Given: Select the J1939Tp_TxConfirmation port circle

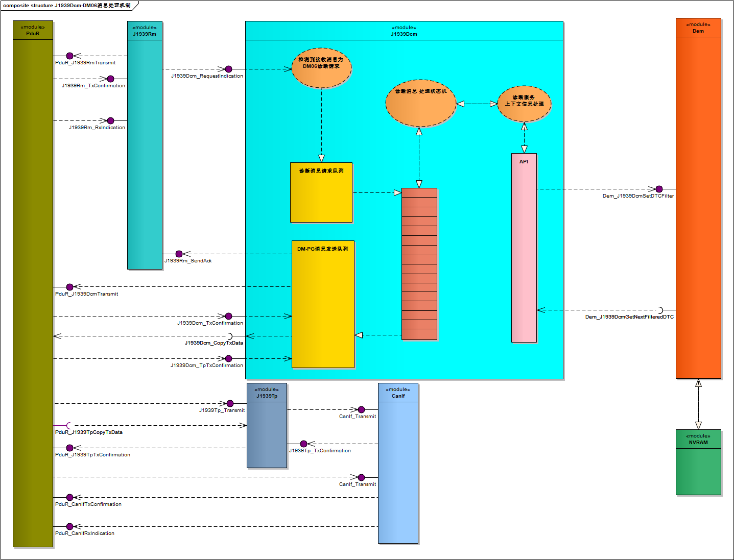Looking at the screenshot, I should point(303,444).
